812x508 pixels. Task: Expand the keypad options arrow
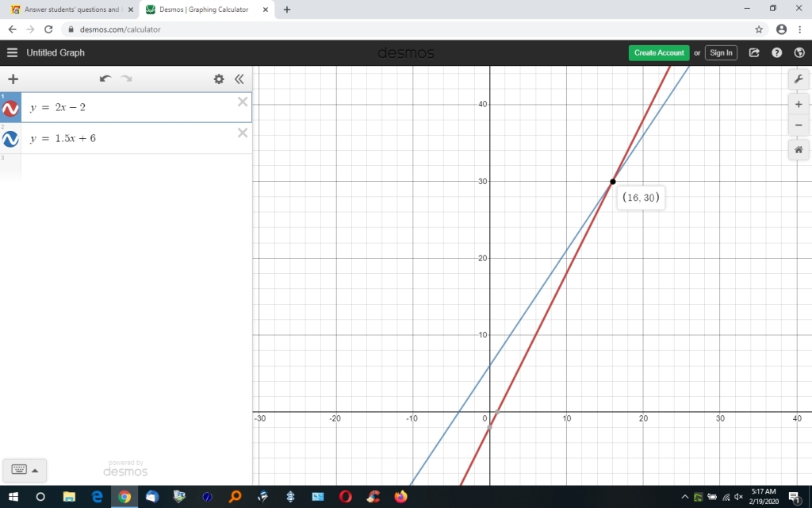click(35, 471)
